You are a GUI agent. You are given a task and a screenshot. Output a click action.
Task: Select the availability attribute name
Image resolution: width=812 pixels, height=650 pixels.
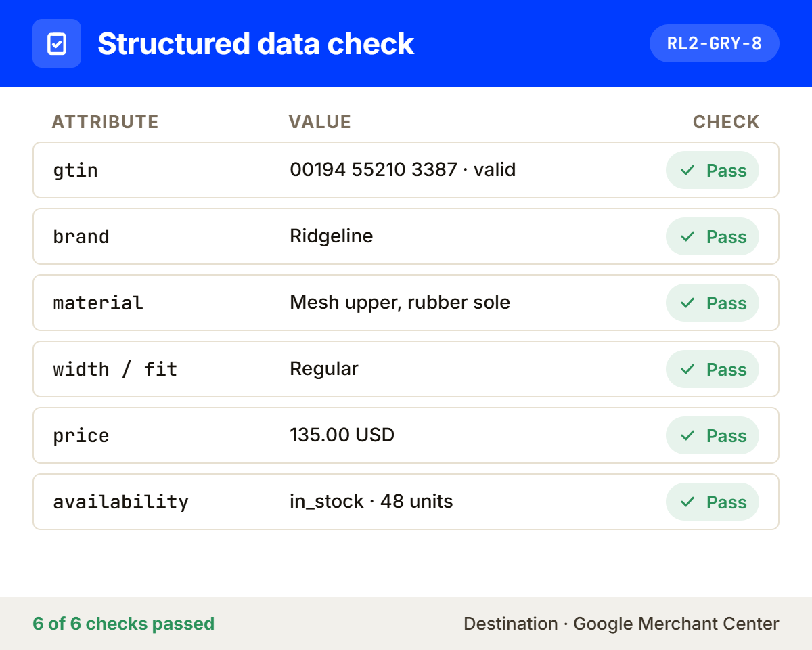120,502
